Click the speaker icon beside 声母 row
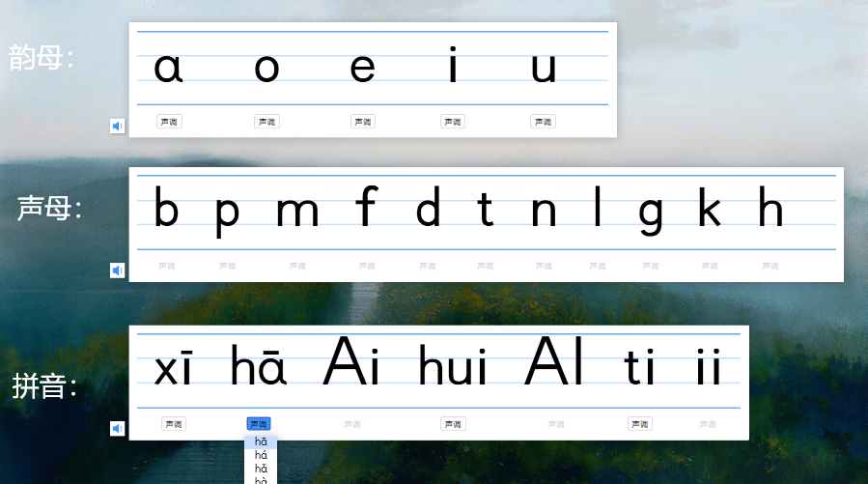 coord(117,270)
